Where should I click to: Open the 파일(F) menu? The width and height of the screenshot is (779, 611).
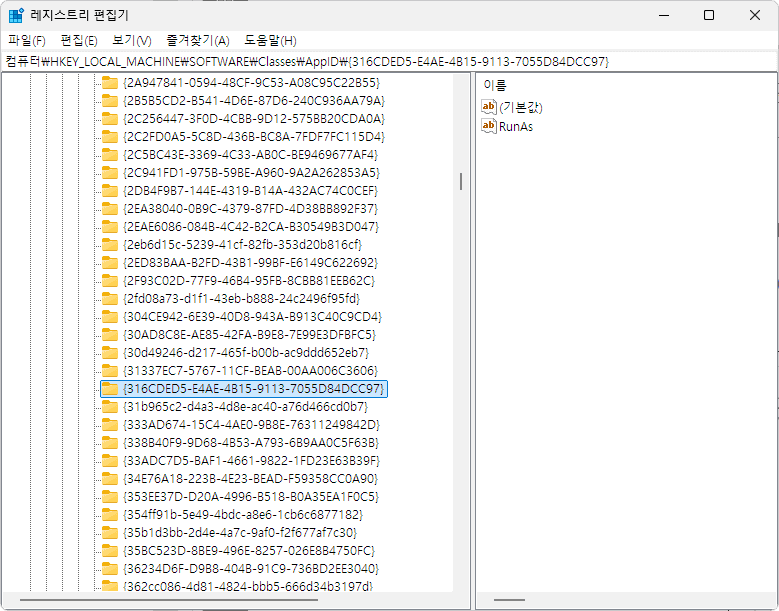click(x=27, y=41)
